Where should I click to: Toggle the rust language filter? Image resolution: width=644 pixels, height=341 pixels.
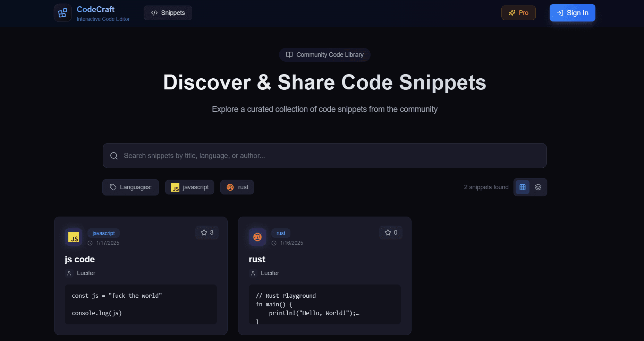[237, 187]
